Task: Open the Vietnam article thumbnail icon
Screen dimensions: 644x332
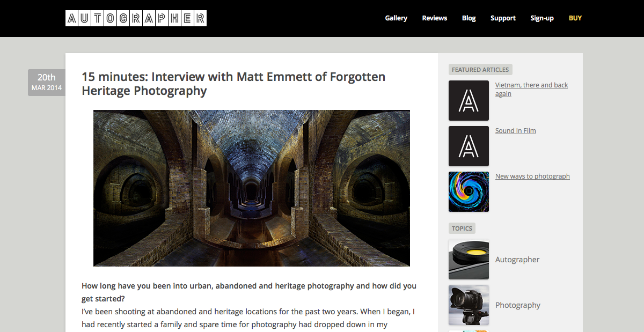Action: pyautogui.click(x=469, y=100)
